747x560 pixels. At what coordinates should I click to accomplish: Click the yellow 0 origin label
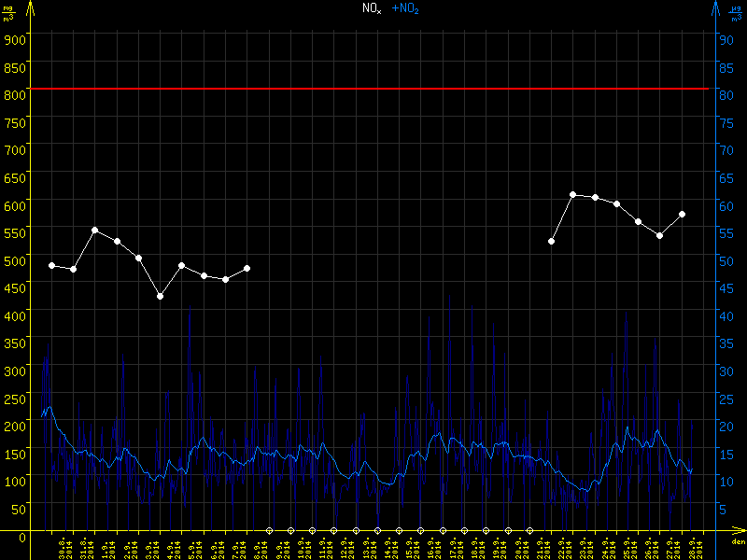(x=22, y=536)
